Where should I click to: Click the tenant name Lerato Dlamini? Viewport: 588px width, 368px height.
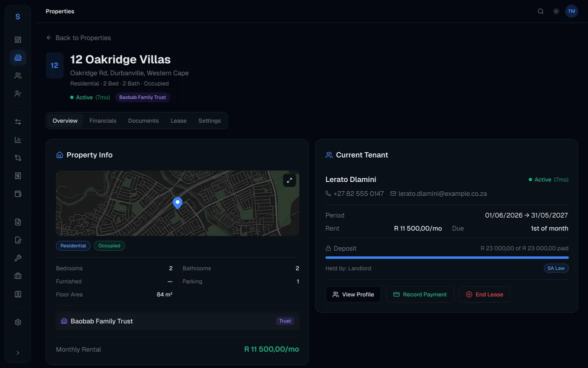(x=350, y=179)
